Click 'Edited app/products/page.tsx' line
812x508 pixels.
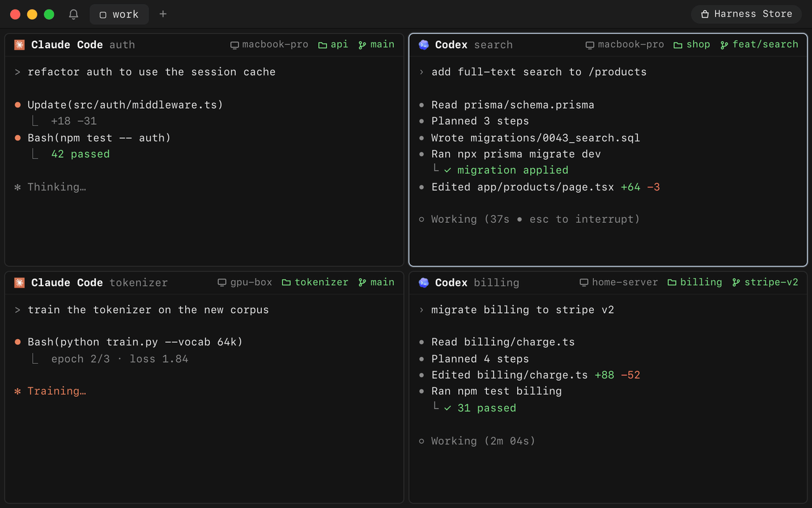pyautogui.click(x=523, y=187)
